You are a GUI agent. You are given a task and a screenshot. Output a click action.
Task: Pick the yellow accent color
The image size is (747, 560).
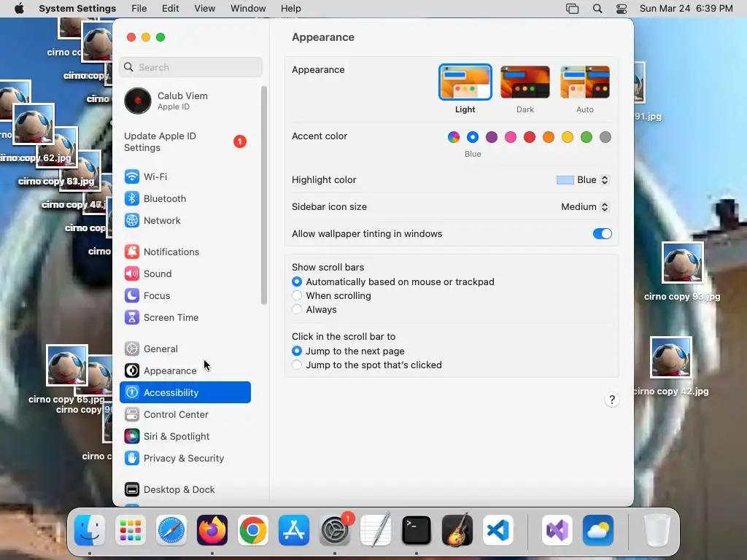pos(568,137)
